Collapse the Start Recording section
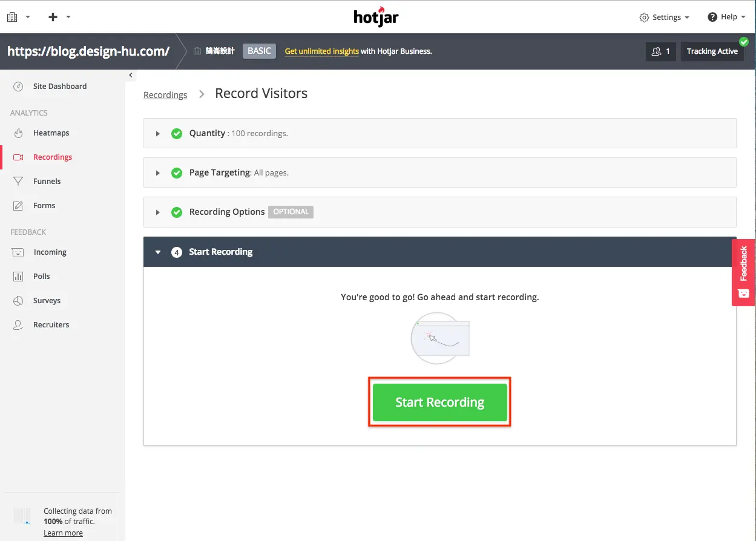Image resolution: width=756 pixels, height=541 pixels. 158,252
